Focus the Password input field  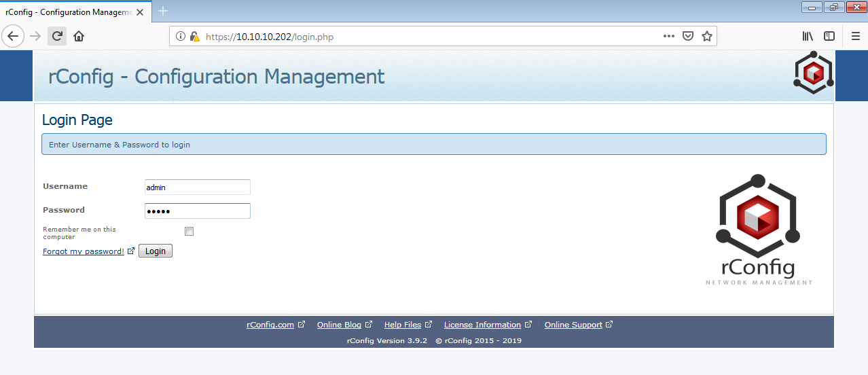click(x=198, y=211)
